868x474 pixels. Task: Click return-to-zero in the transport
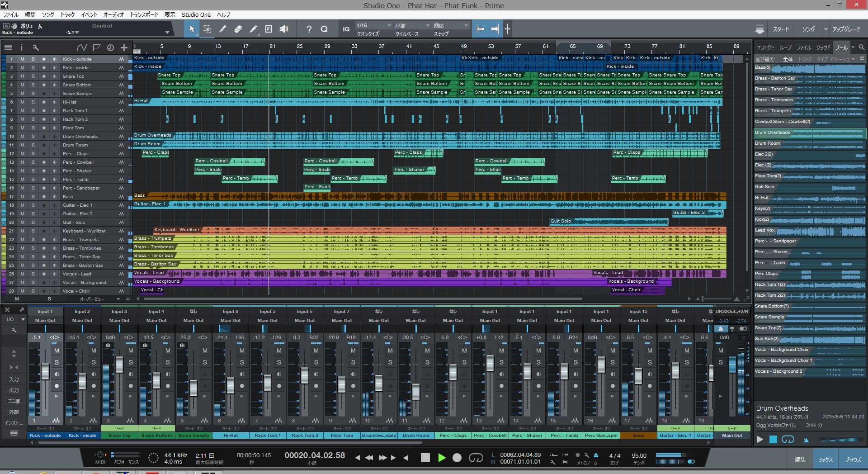coord(406,458)
